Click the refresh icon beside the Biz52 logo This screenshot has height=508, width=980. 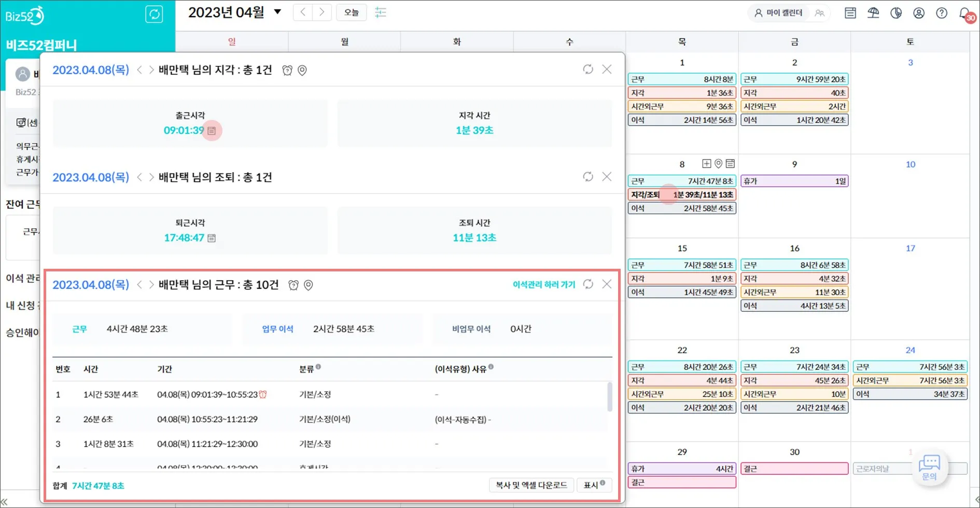tap(154, 14)
